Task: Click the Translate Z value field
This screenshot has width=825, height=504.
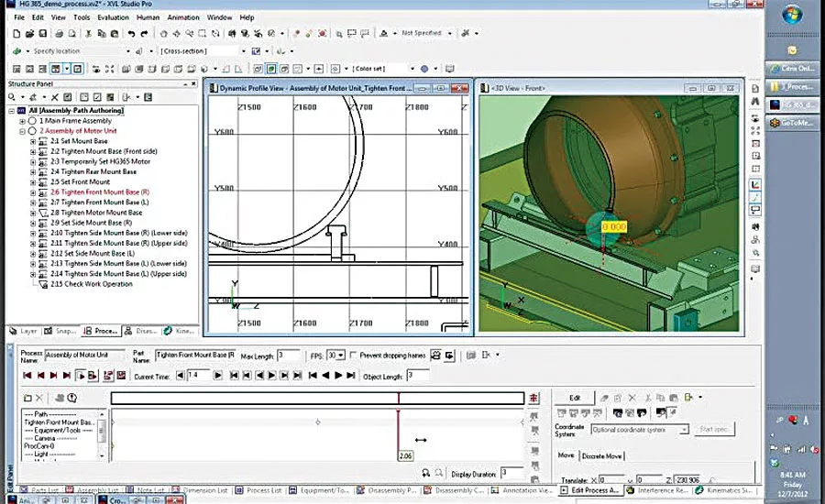Action: coord(687,480)
